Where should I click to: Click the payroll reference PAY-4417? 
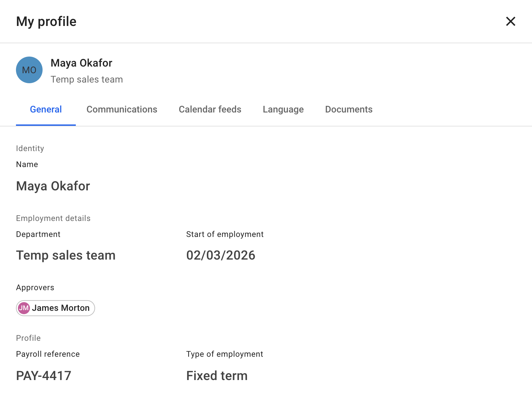tap(44, 376)
